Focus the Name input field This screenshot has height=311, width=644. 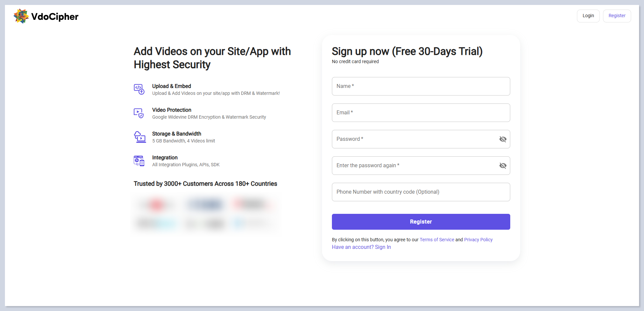[x=420, y=86]
